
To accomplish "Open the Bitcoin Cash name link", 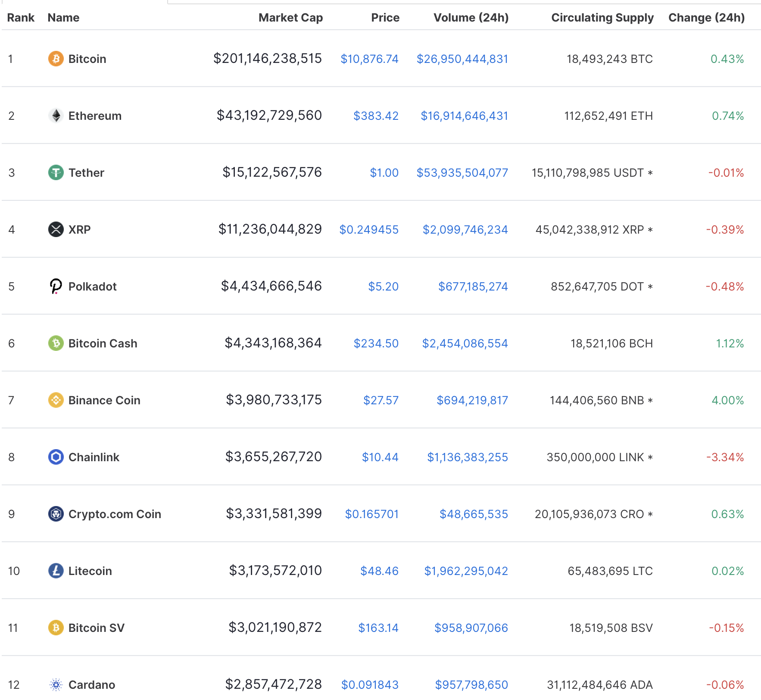I will point(103,344).
